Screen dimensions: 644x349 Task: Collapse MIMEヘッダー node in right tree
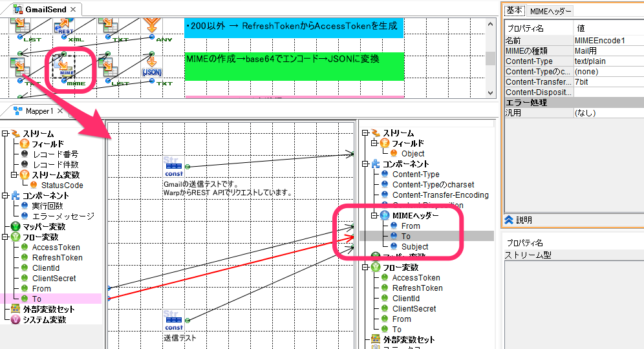[374, 215]
